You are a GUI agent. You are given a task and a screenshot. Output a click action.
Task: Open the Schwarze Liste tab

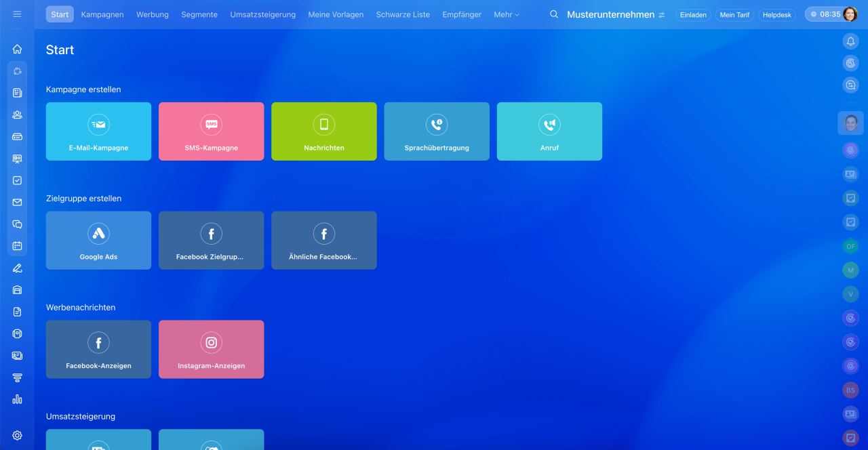(x=403, y=14)
